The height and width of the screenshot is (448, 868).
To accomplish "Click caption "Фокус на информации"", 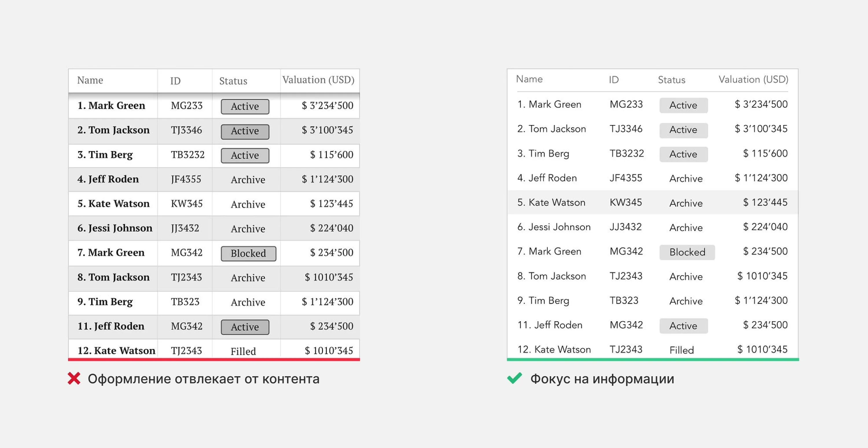I will [602, 379].
